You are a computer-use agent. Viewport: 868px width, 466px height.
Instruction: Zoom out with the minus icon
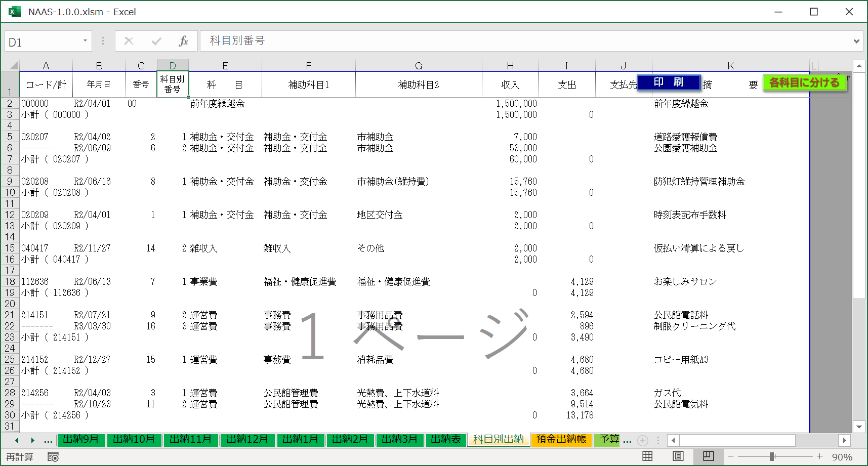[730, 456]
